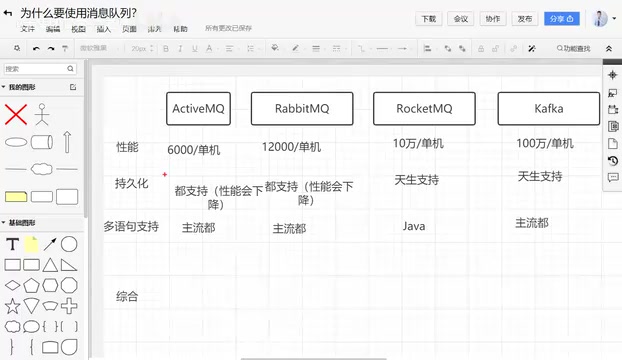Click the blue 分享 button
Viewport: 622px width, 360px height.
point(561,19)
